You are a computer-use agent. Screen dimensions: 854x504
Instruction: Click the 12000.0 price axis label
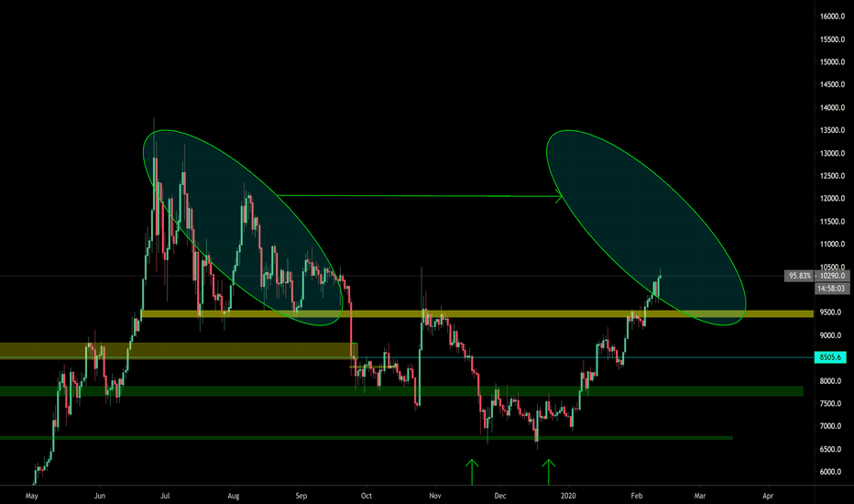pos(832,198)
